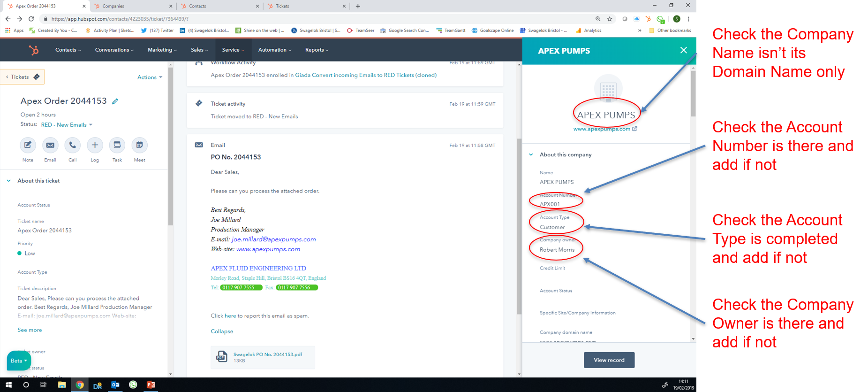Open the TeamSeer bookmark
868x392 pixels.
click(x=360, y=31)
